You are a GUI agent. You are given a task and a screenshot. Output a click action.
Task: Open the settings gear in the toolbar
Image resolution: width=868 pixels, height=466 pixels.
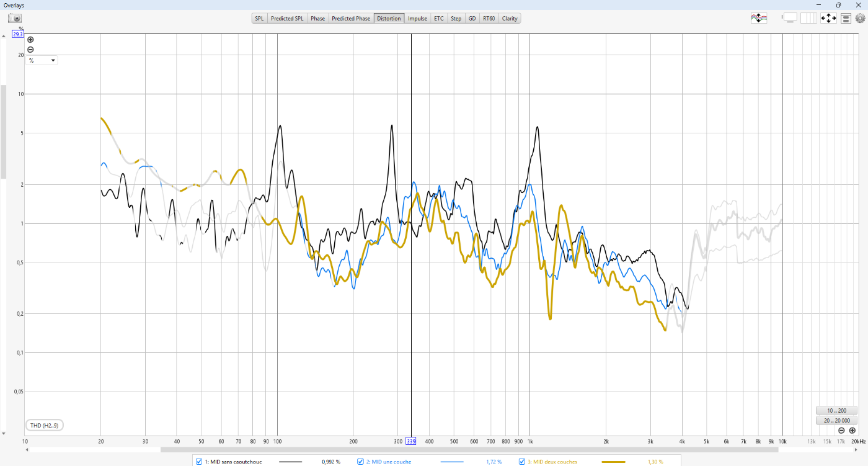tap(860, 19)
